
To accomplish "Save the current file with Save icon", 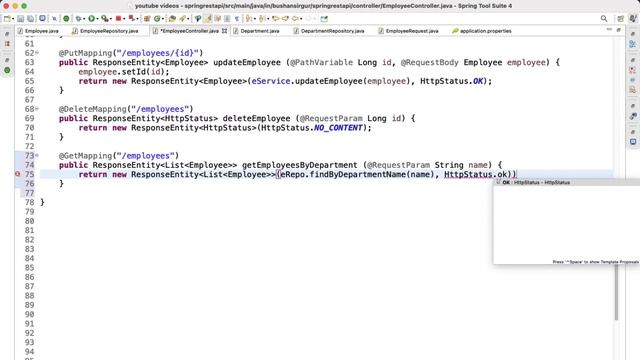I will [x=20, y=19].
